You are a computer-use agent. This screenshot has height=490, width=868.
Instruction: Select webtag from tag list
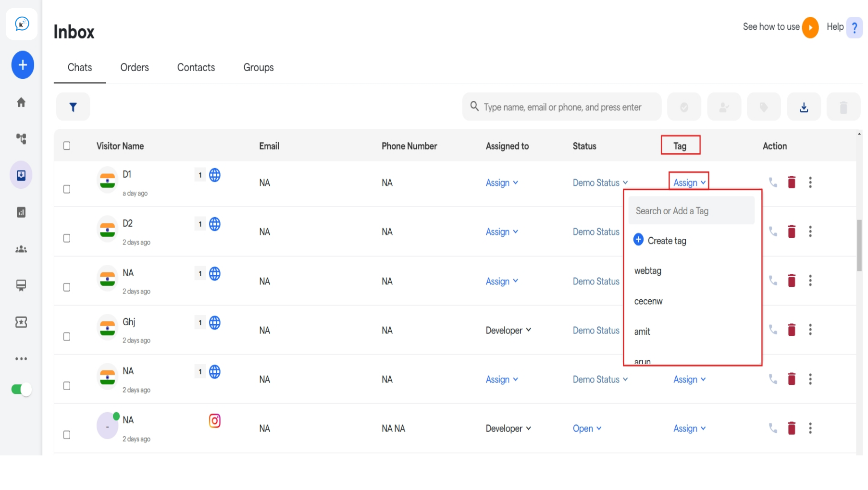pos(647,271)
